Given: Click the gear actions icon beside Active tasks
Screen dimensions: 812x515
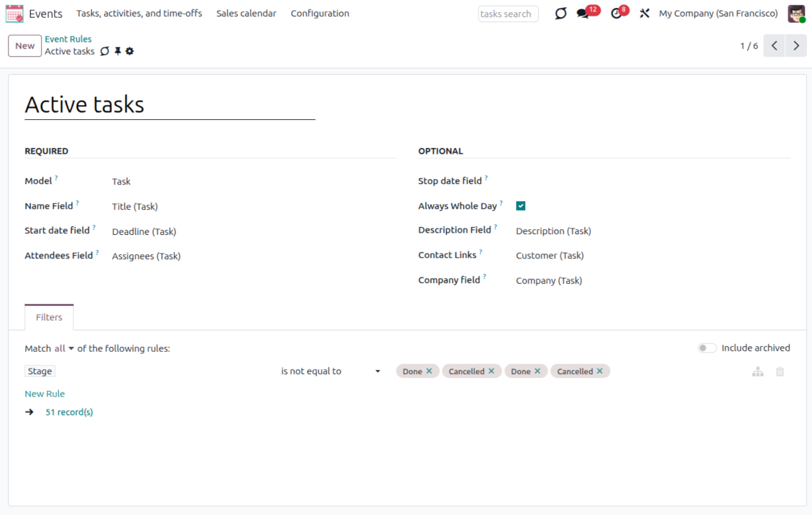Looking at the screenshot, I should pos(129,52).
